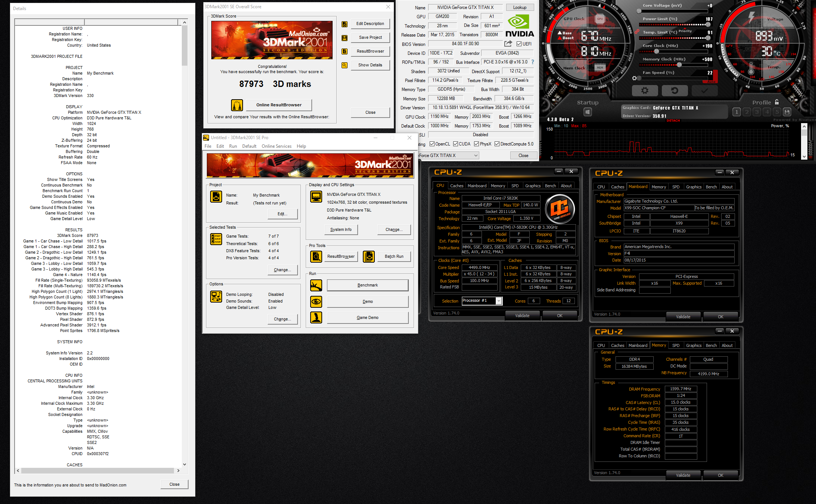Click the Details window vertical scrollbar down arrow
Image resolution: width=816 pixels, height=504 pixels.
[184, 464]
